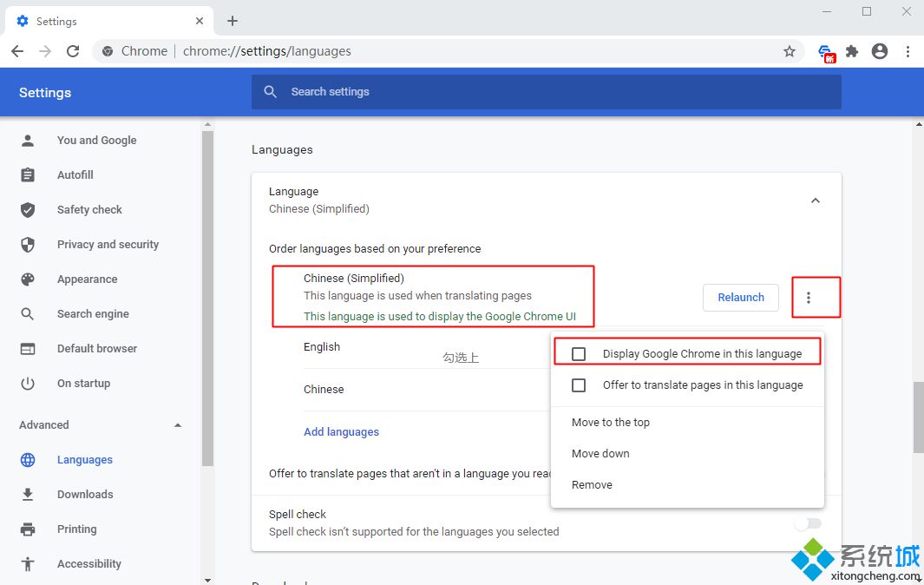This screenshot has height=585, width=924.
Task: Open Printing settings
Action: [76, 529]
